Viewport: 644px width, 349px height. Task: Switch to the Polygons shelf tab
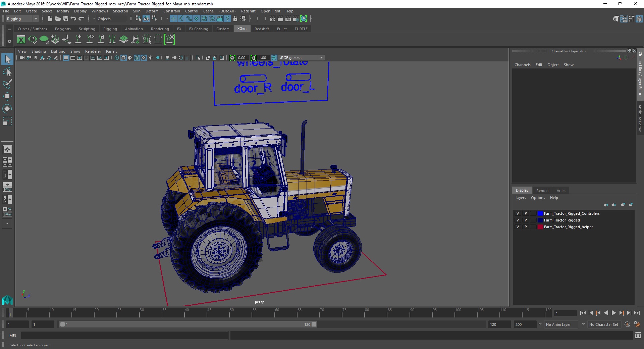[63, 29]
